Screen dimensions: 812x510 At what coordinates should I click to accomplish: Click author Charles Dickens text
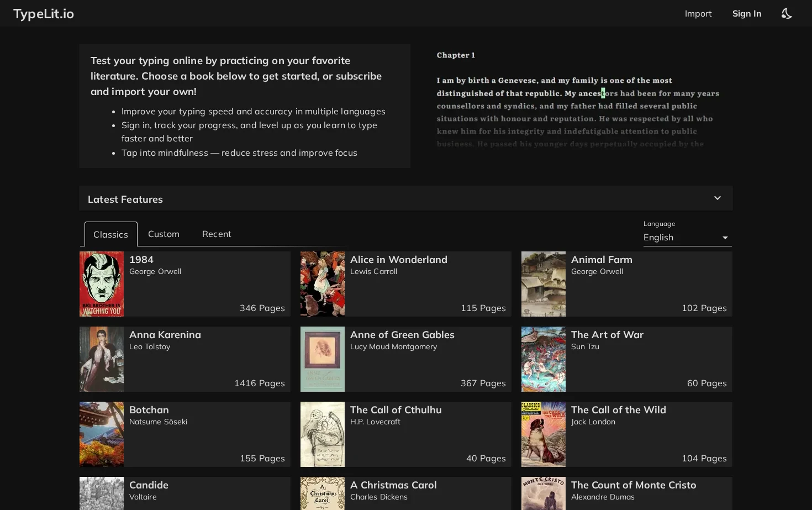379,497
